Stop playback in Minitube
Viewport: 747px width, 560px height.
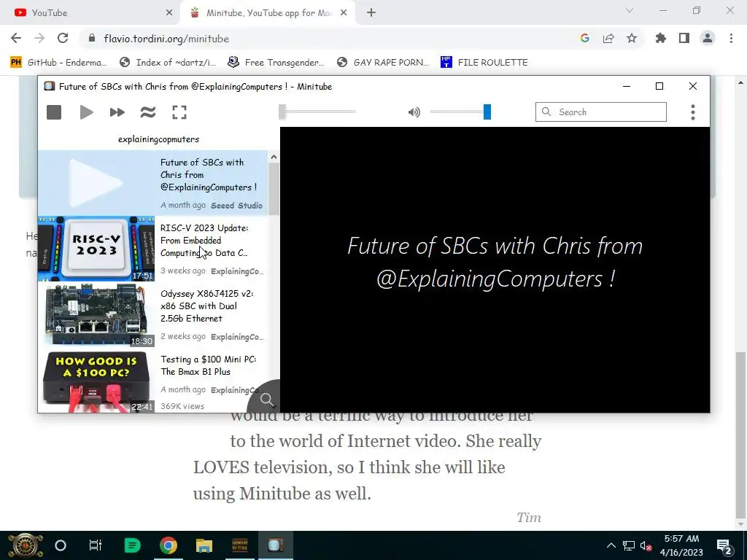(x=54, y=112)
